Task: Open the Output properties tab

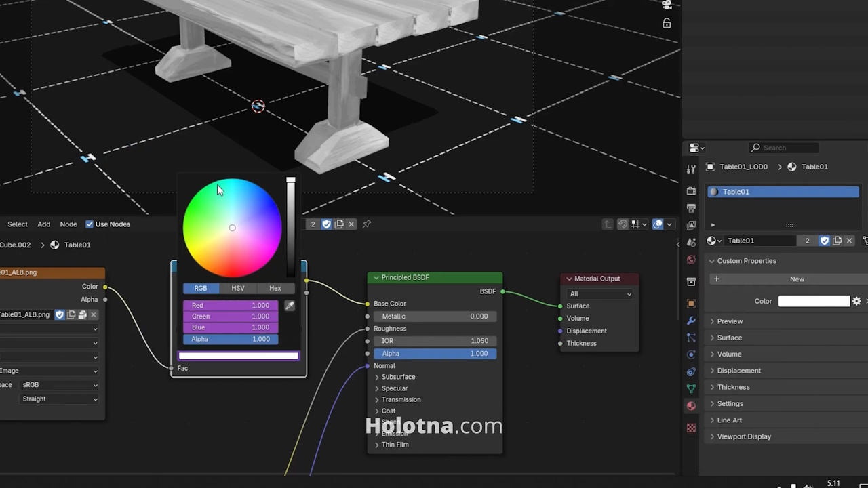Action: [x=691, y=208]
